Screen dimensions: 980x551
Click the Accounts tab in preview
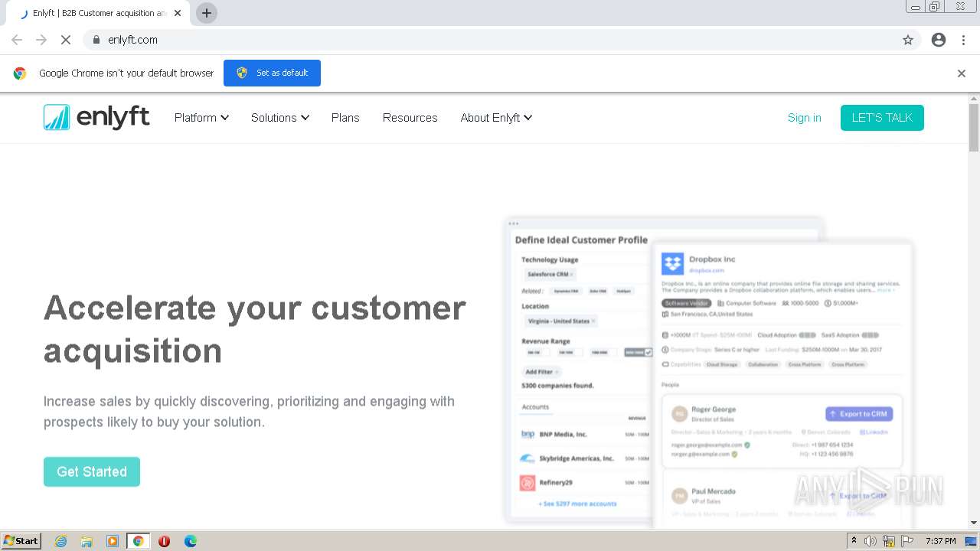pyautogui.click(x=535, y=407)
